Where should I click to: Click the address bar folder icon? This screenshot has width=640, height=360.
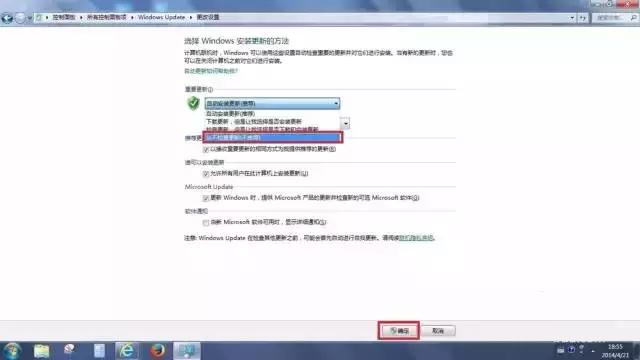coord(39,18)
